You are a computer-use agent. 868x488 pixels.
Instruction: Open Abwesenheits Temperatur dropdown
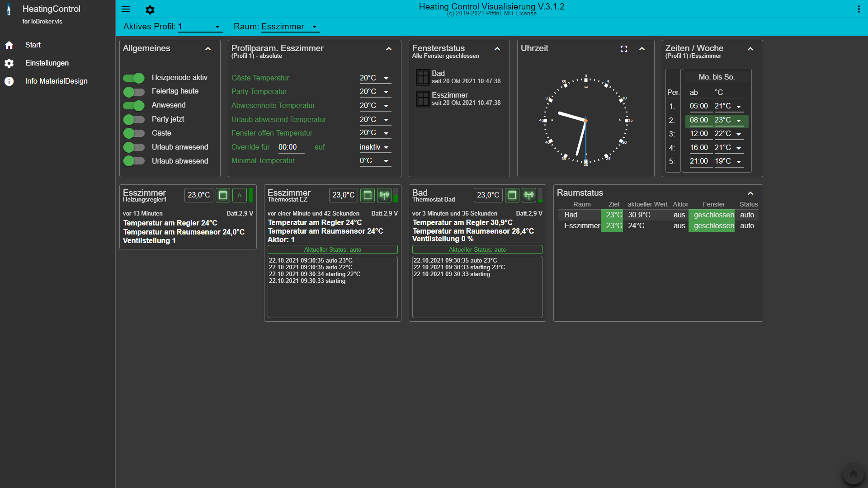[x=375, y=106]
